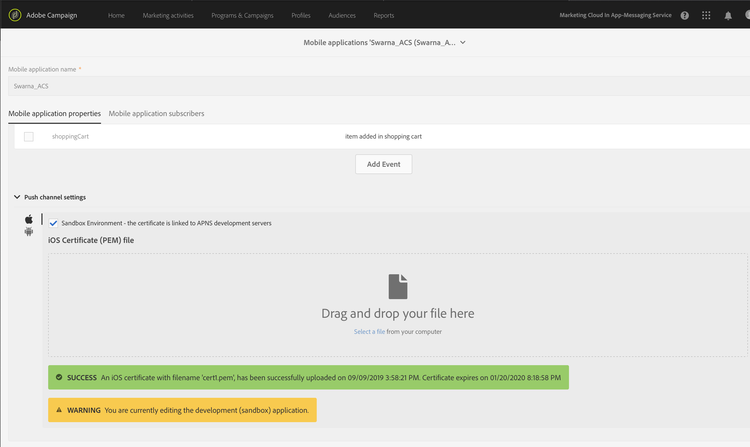Open the Profiles menu

pyautogui.click(x=301, y=15)
